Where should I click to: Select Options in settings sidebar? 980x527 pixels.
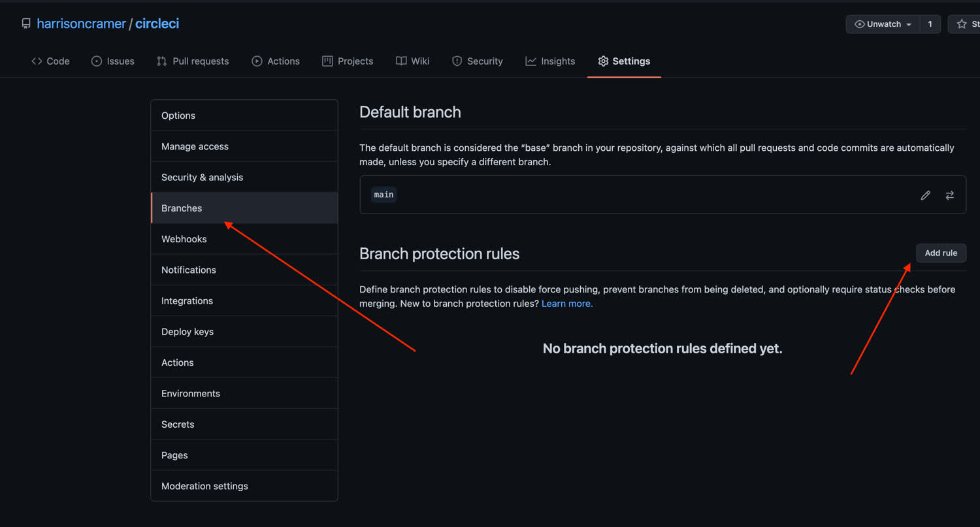[x=244, y=116]
